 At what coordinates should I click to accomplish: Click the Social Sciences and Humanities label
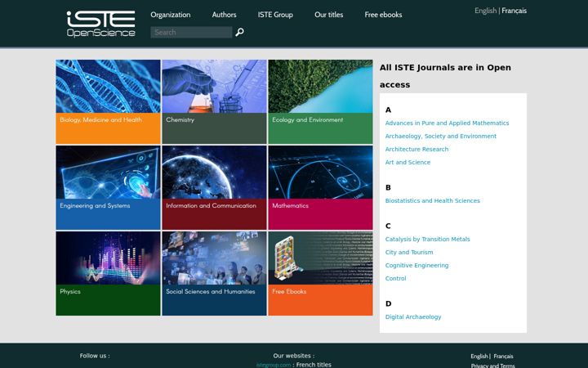(x=211, y=291)
